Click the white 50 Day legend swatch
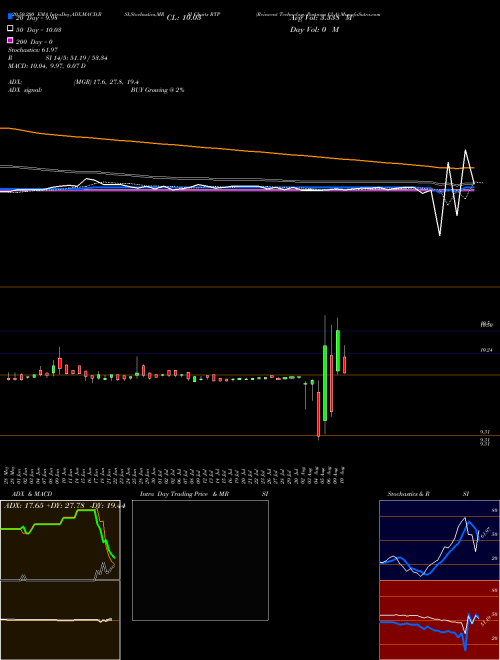This screenshot has width=500, height=660. (x=10, y=29)
